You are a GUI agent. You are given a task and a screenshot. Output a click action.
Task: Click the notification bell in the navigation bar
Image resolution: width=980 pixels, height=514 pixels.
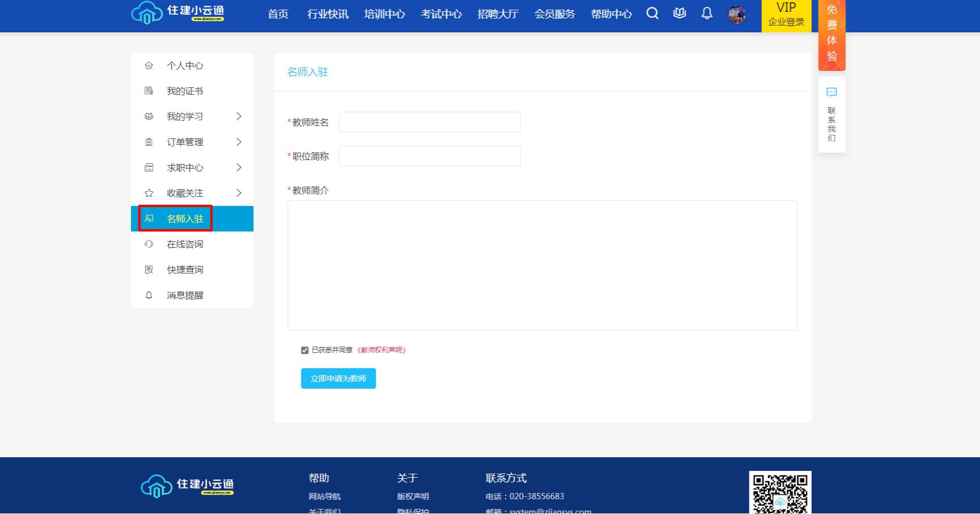tap(707, 14)
